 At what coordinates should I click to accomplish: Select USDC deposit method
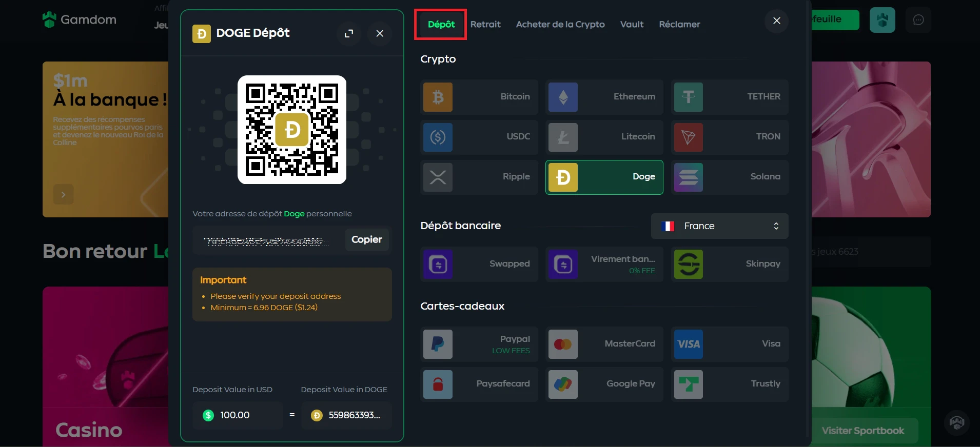tap(479, 137)
